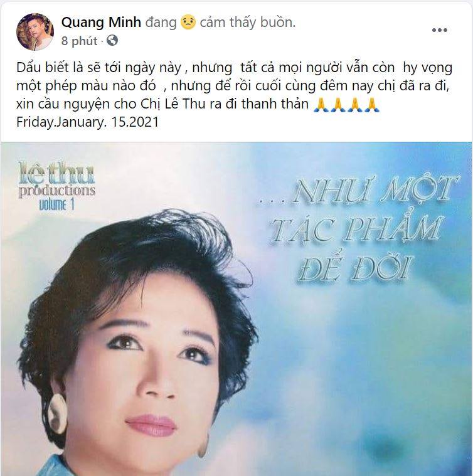The width and height of the screenshot is (473, 476).
Task: Click the 'volume 1' label on cover
Action: [x=56, y=204]
